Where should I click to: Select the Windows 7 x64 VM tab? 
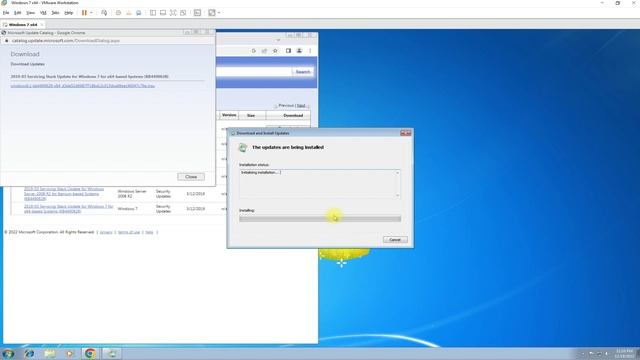pyautogui.click(x=22, y=24)
